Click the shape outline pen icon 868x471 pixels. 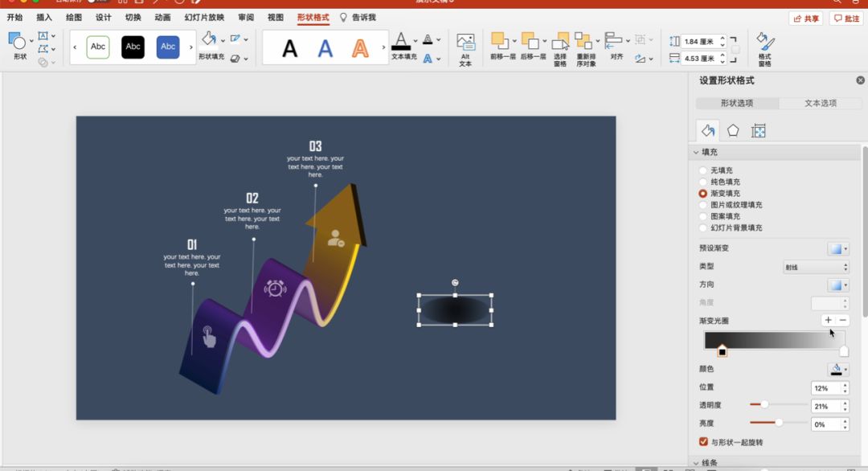pyautogui.click(x=235, y=39)
